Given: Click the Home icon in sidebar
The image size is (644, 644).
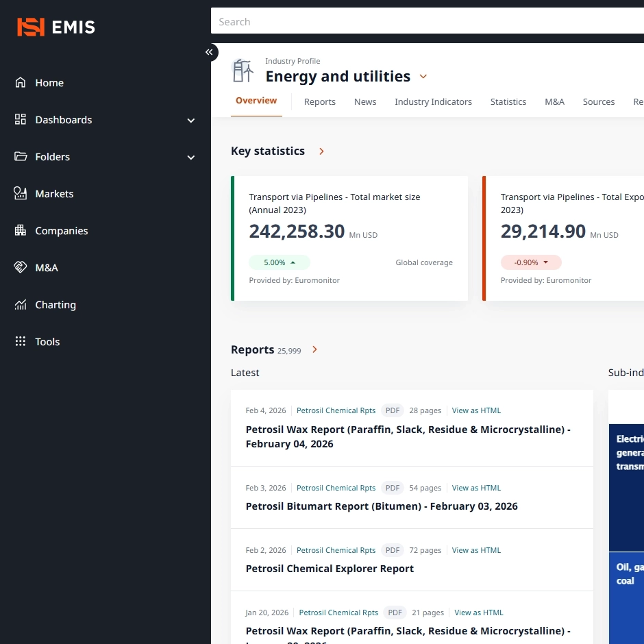Looking at the screenshot, I should tap(21, 83).
